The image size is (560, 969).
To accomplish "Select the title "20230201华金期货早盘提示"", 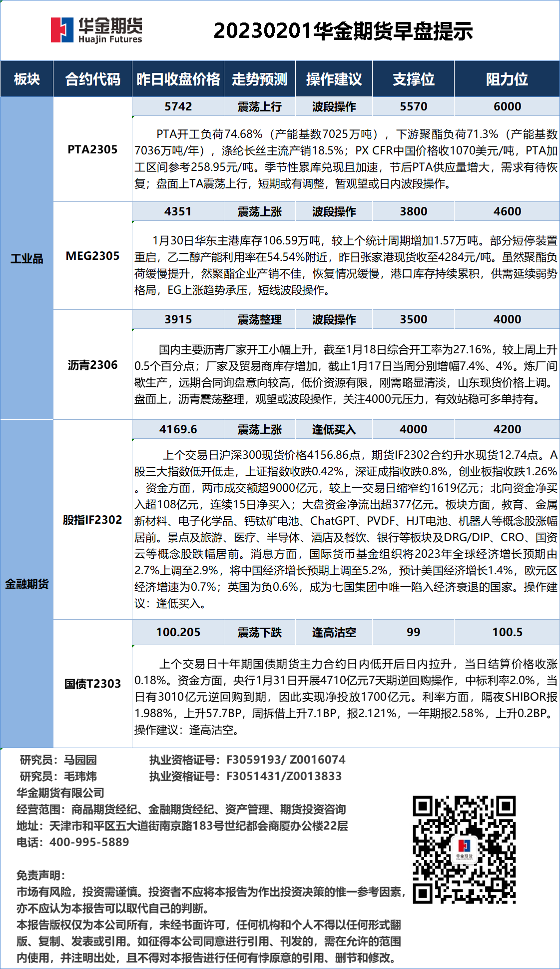I will point(343,31).
